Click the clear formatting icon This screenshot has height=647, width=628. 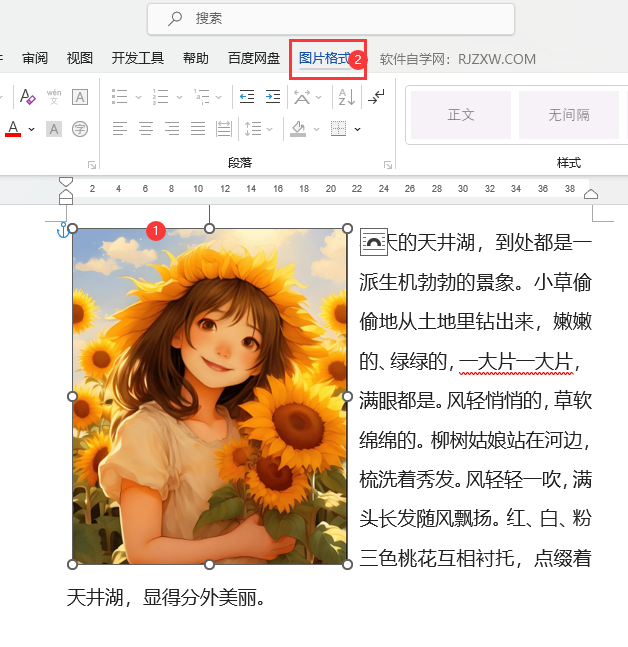point(28,97)
